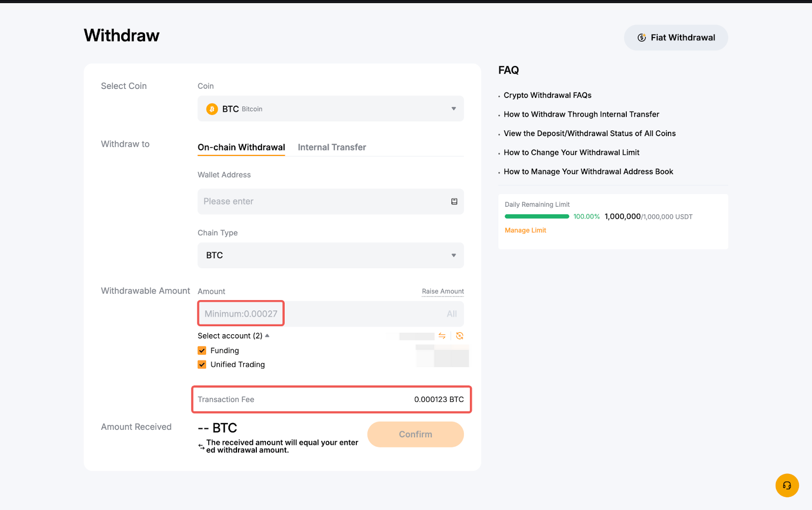Click the Fiat Withdrawal button
812x510 pixels.
675,38
